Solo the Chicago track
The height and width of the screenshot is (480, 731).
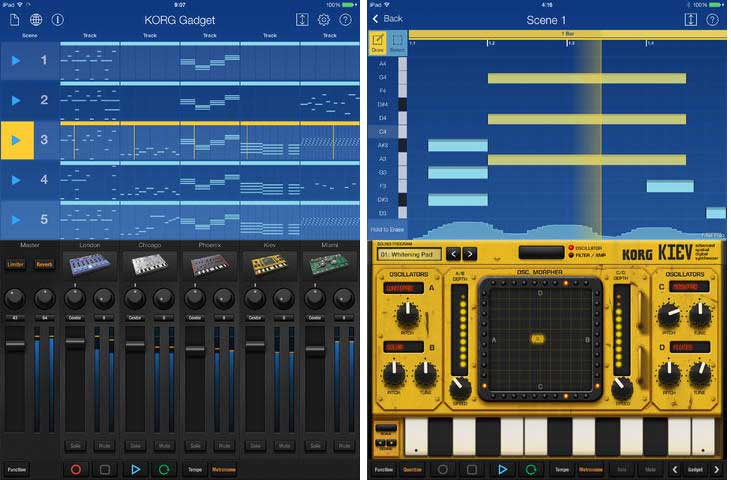135,446
